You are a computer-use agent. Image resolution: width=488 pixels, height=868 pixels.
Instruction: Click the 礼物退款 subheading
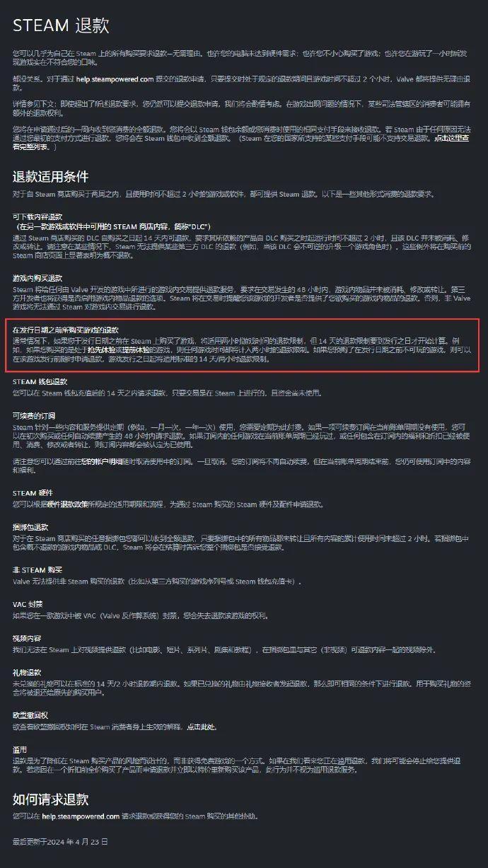click(27, 672)
